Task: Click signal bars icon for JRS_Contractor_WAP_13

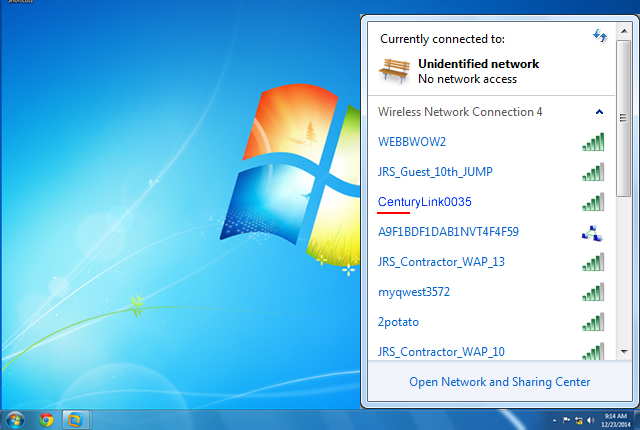Action: 593,262
